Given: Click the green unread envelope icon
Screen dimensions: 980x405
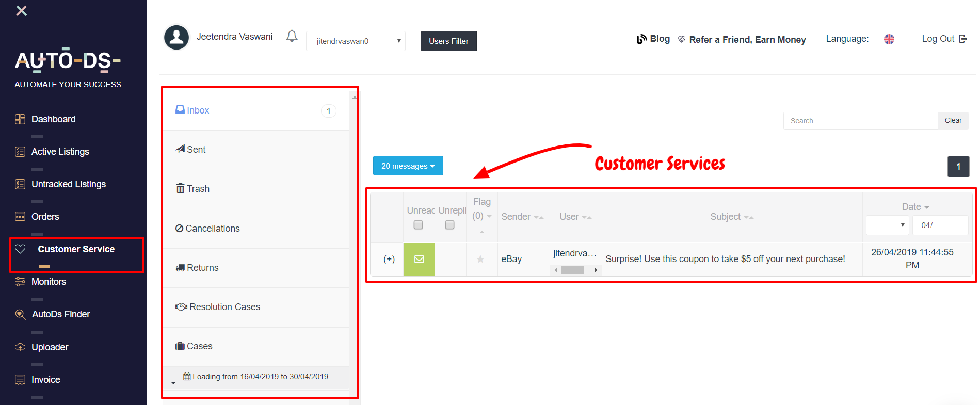Looking at the screenshot, I should tap(419, 259).
